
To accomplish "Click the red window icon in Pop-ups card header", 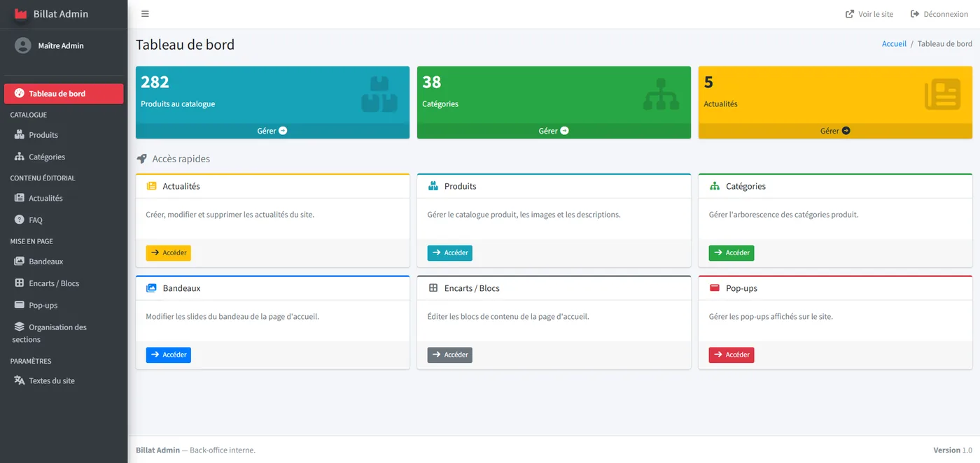I will click(x=715, y=288).
